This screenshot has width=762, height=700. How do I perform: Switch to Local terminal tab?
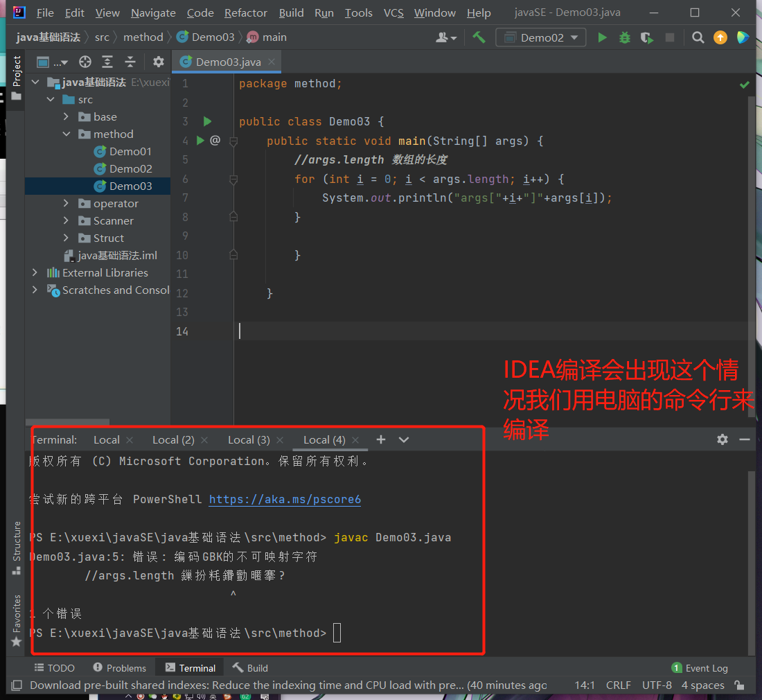107,440
